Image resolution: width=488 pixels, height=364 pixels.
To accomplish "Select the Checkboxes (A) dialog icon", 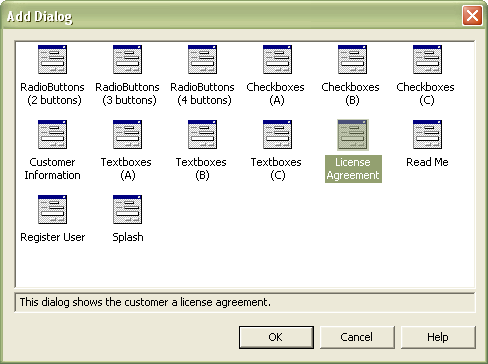I will (x=277, y=60).
